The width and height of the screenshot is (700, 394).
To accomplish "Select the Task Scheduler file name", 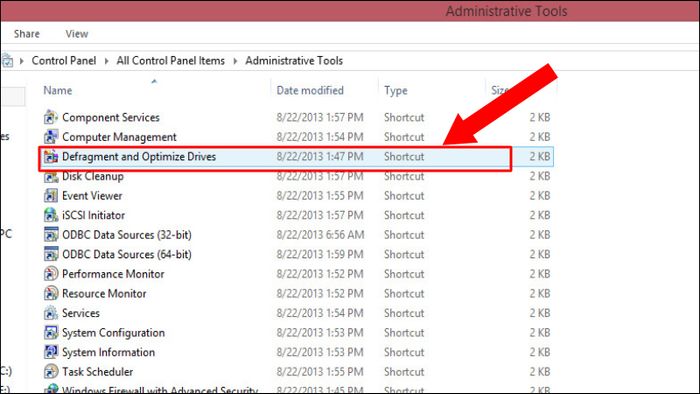I will 97,372.
